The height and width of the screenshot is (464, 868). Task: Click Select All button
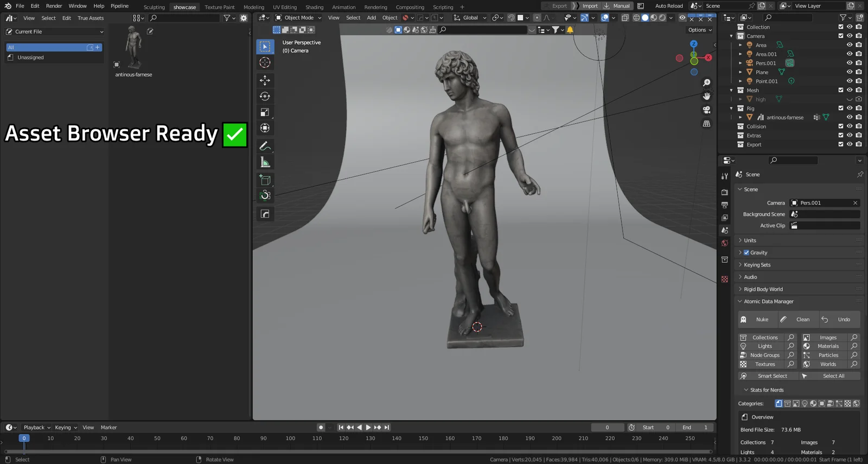point(829,376)
